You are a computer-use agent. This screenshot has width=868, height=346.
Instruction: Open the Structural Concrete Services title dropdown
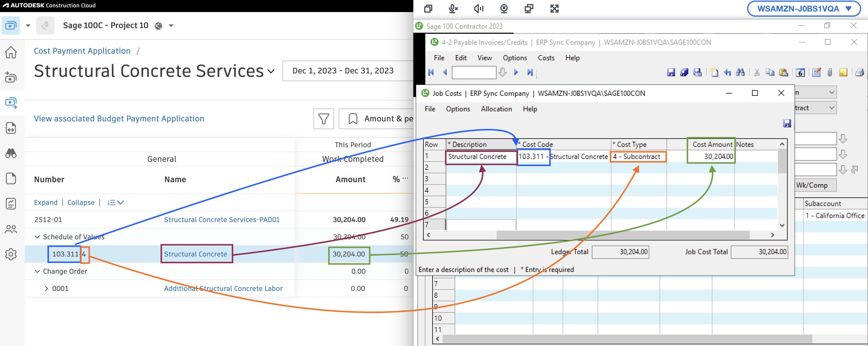coord(271,71)
